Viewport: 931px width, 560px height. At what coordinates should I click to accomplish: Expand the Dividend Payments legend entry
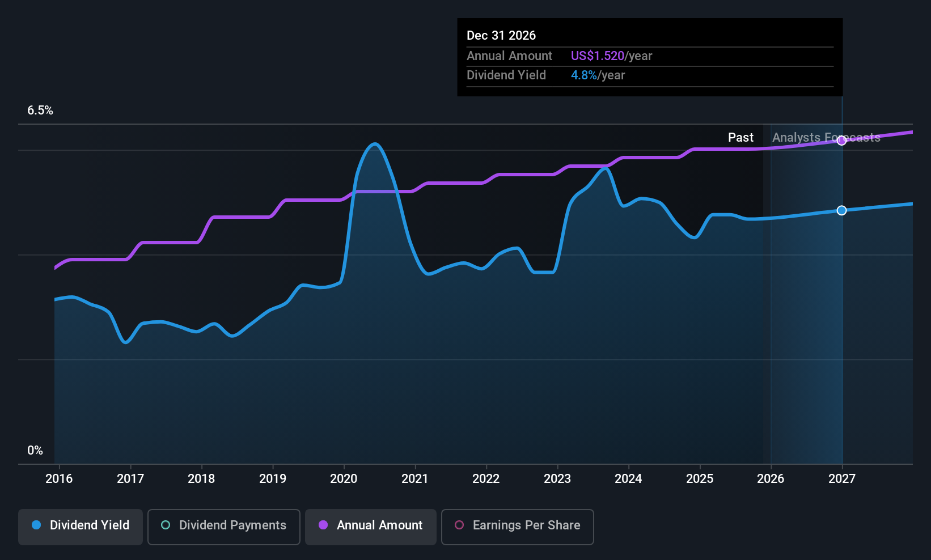point(223,526)
